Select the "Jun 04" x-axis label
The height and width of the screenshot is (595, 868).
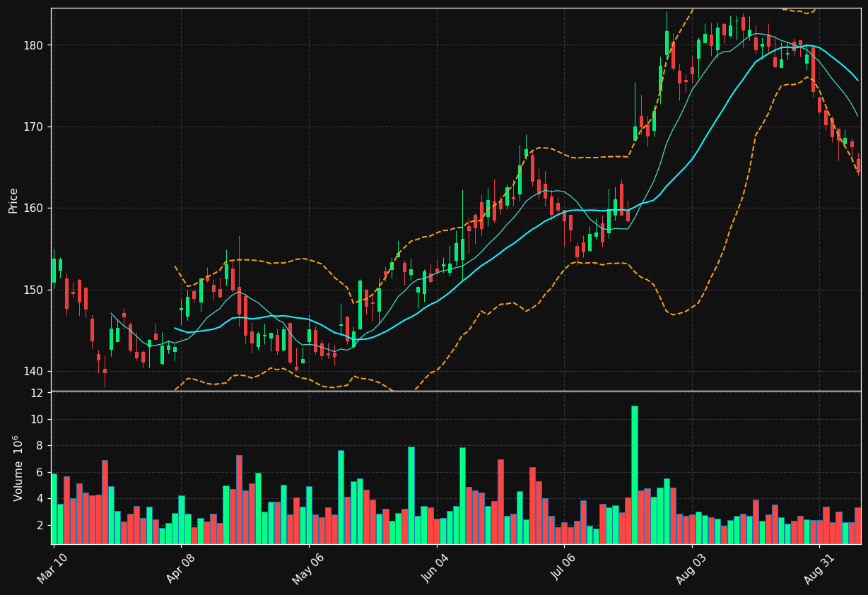(x=436, y=567)
